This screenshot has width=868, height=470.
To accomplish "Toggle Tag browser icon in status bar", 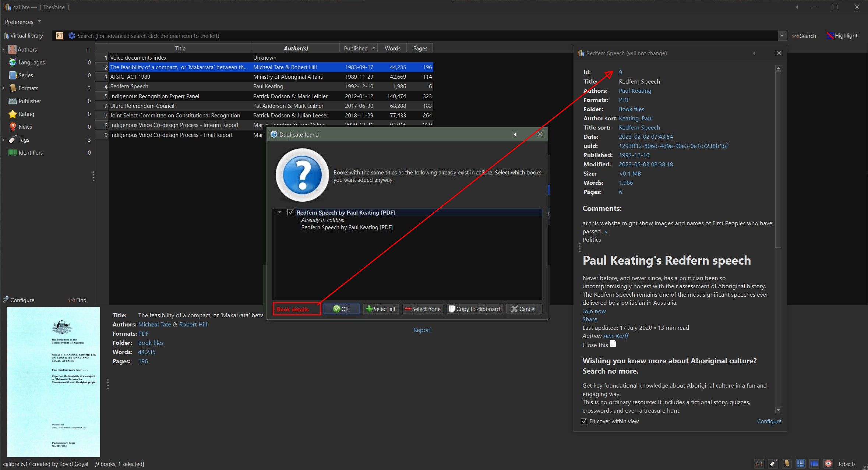I will pos(773,464).
